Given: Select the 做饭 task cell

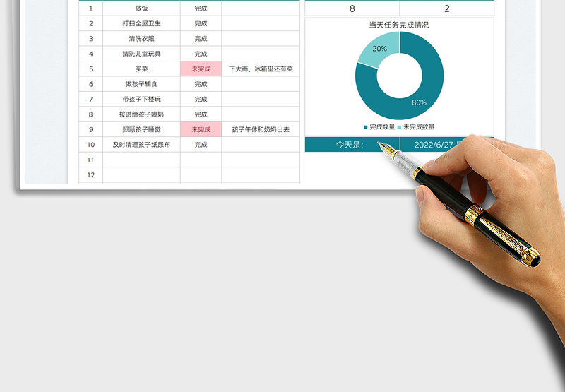Looking at the screenshot, I should coord(141,8).
